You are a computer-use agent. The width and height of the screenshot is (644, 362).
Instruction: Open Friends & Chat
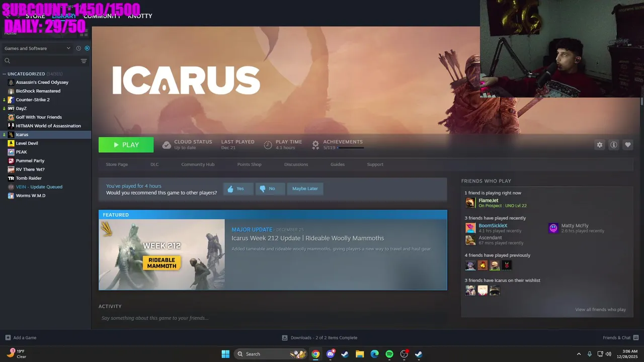tap(620, 338)
